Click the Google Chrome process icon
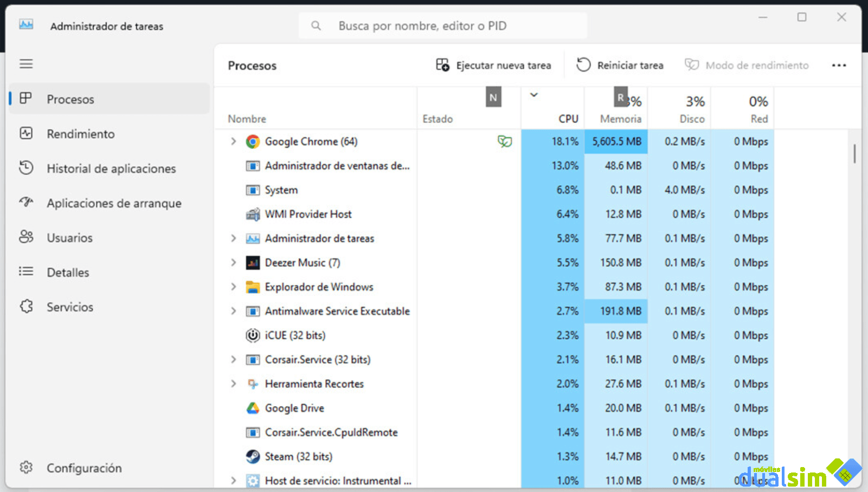868x492 pixels. (253, 141)
